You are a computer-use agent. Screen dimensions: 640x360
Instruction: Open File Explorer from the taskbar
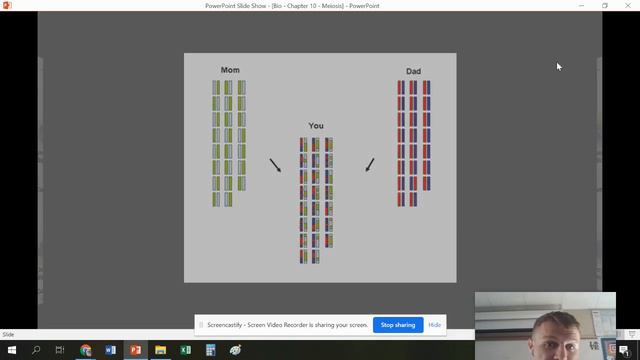click(x=160, y=350)
